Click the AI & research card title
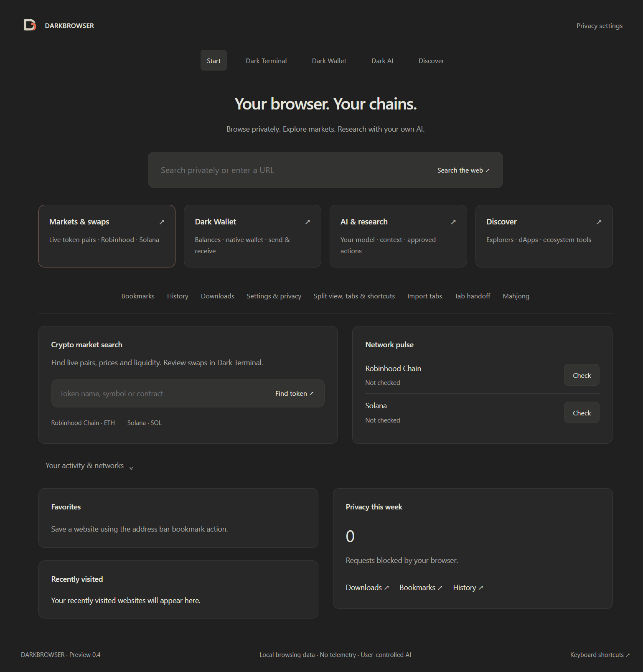 (x=364, y=222)
